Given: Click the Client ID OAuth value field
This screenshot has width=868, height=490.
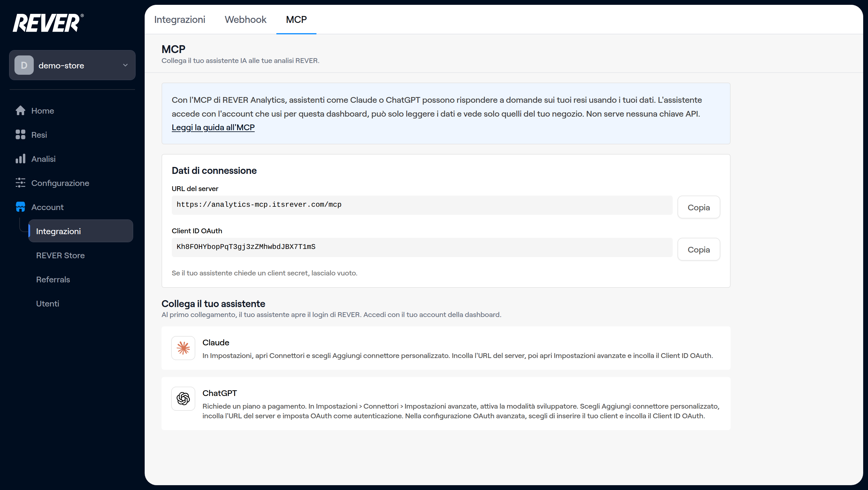Looking at the screenshot, I should pos(422,247).
